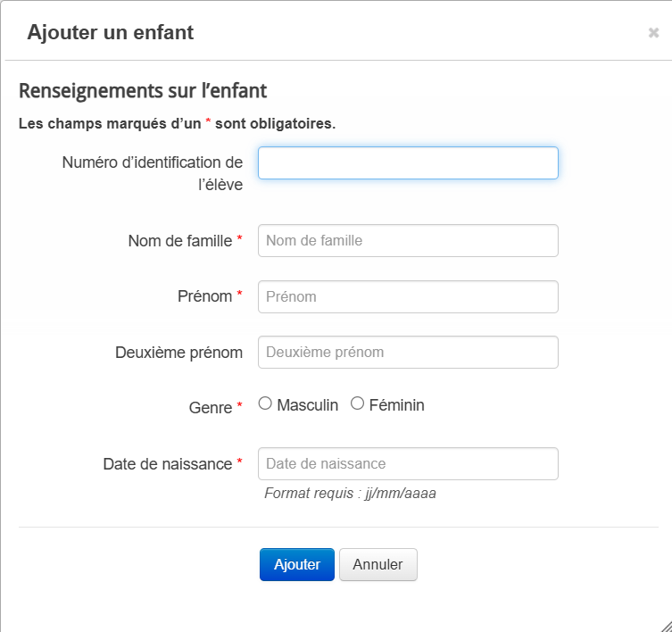Click the 'Ajouter un enfant' title
Screen dimensions: 672x632
pyautogui.click(x=111, y=33)
